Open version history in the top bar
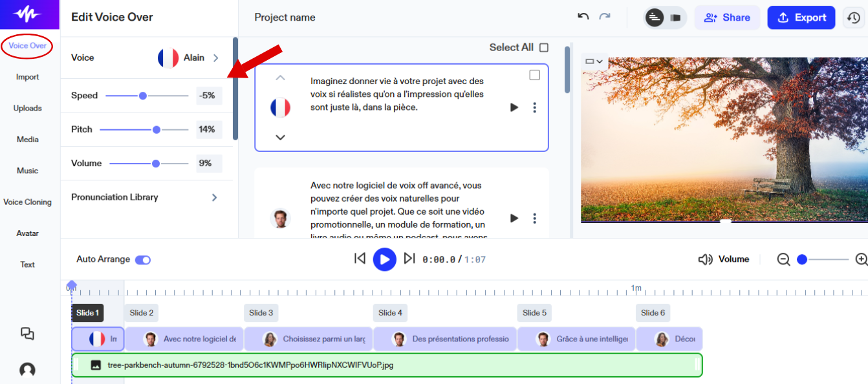Screen dimensions: 868x384 (853, 17)
